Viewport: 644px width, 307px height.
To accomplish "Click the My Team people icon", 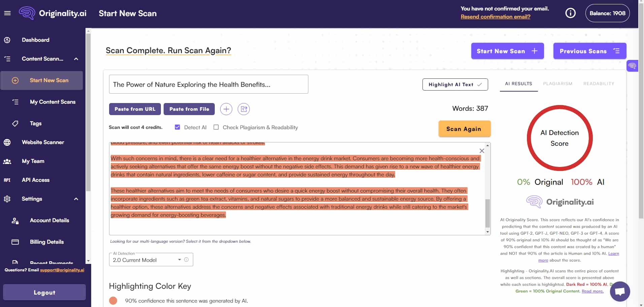I will pos(7,161).
